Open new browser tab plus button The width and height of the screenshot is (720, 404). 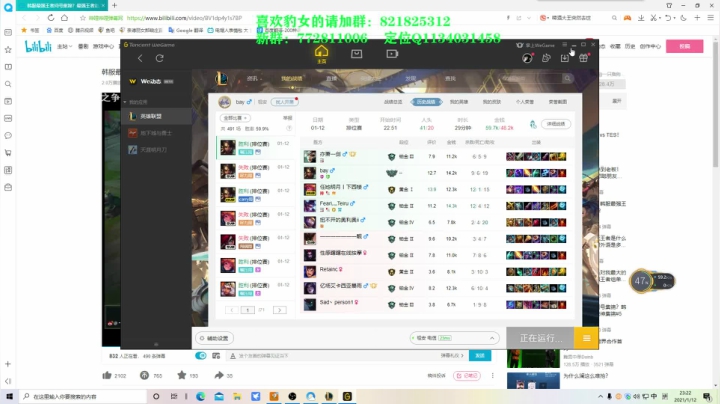(114, 6)
